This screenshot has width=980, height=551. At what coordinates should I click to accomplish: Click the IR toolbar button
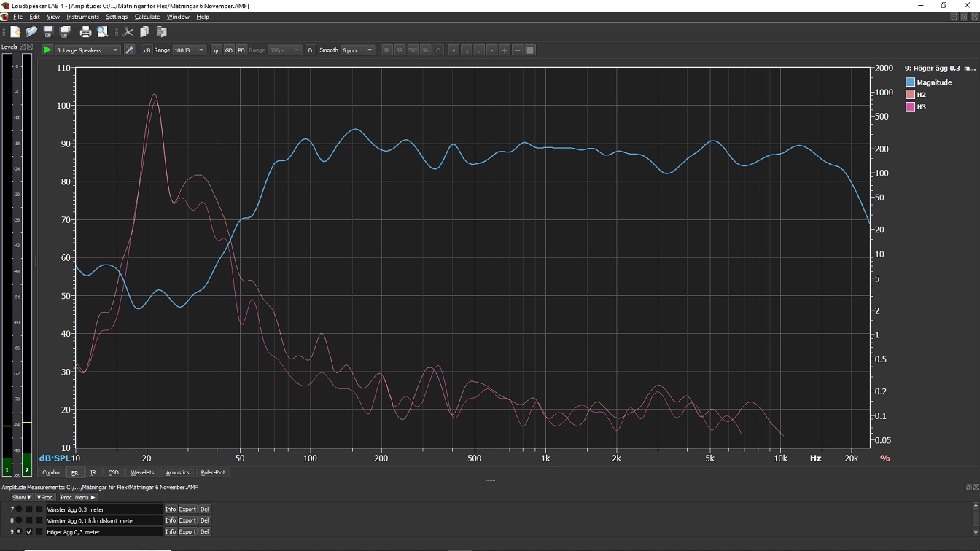coord(386,50)
